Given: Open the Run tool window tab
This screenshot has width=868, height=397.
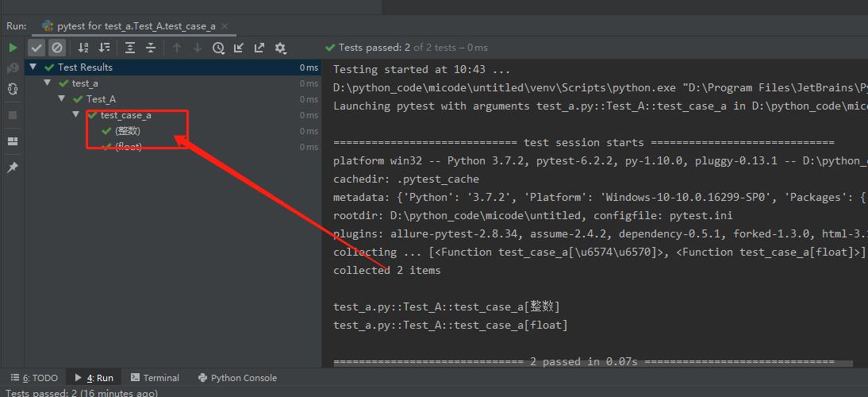Looking at the screenshot, I should pos(94,378).
